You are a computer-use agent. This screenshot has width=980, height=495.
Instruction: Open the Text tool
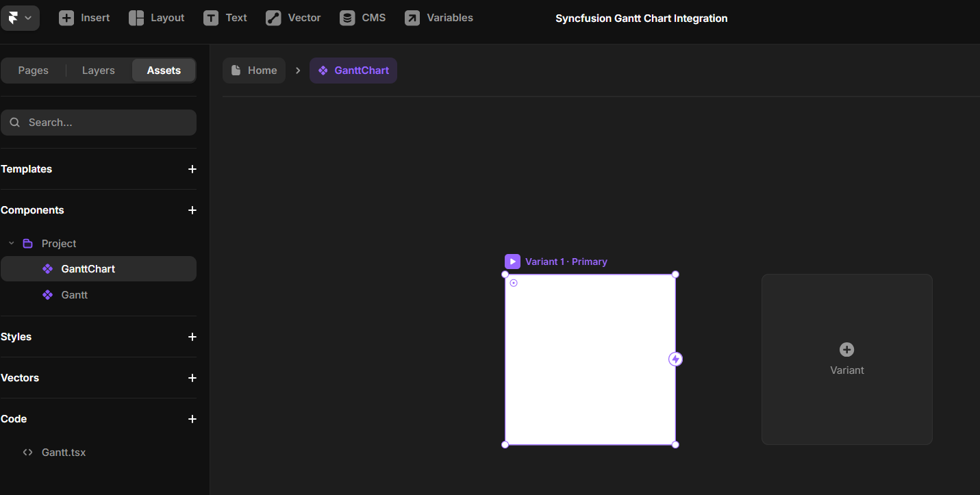225,18
